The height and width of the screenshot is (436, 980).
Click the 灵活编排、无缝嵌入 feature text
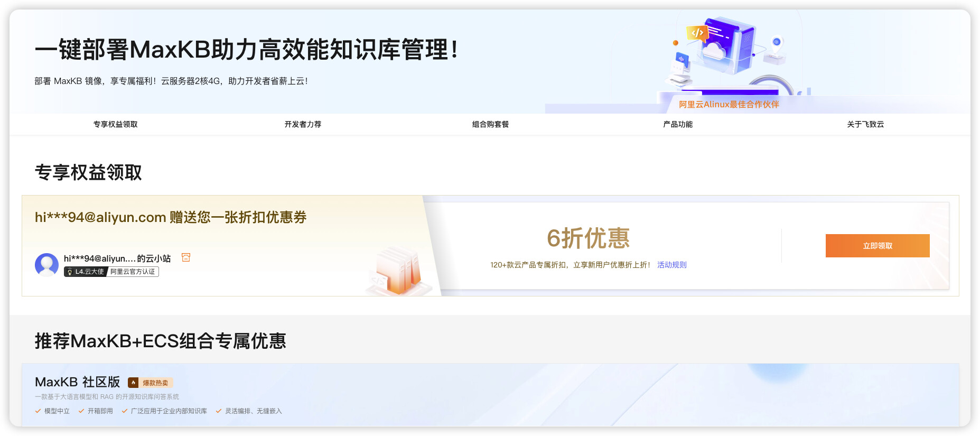(x=254, y=411)
